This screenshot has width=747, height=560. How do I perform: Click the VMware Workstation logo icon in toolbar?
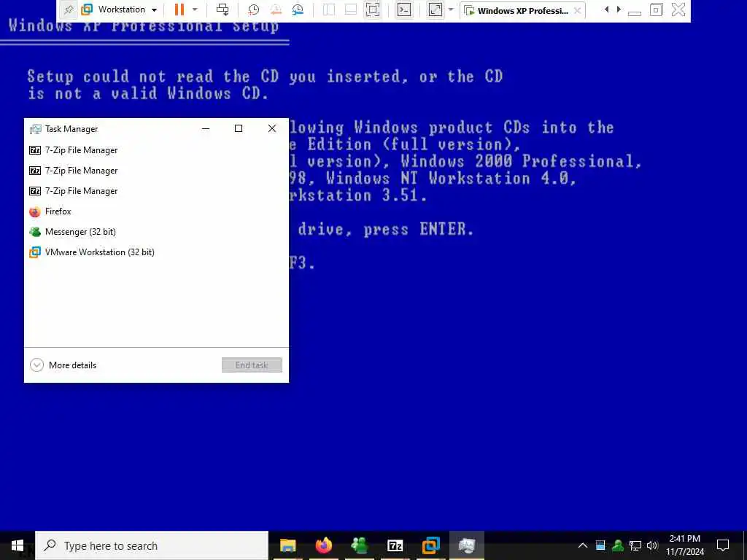(87, 9)
